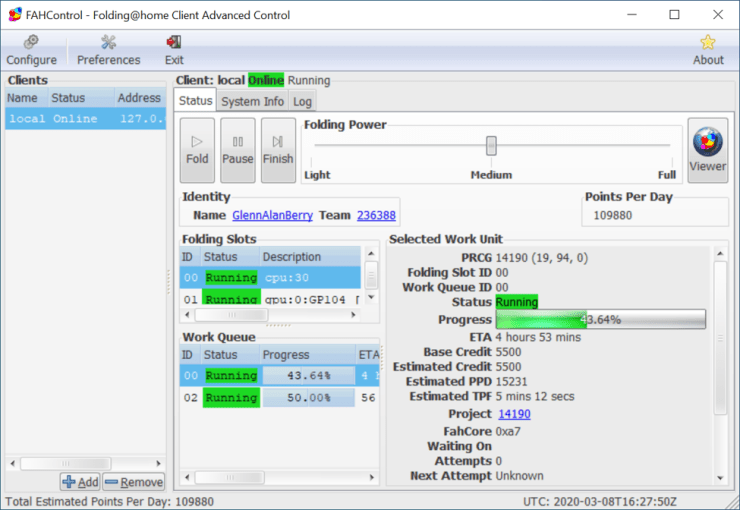Viewport: 740px width, 510px height.
Task: Click Clients panel scrollbar left arrow
Action: 13,463
